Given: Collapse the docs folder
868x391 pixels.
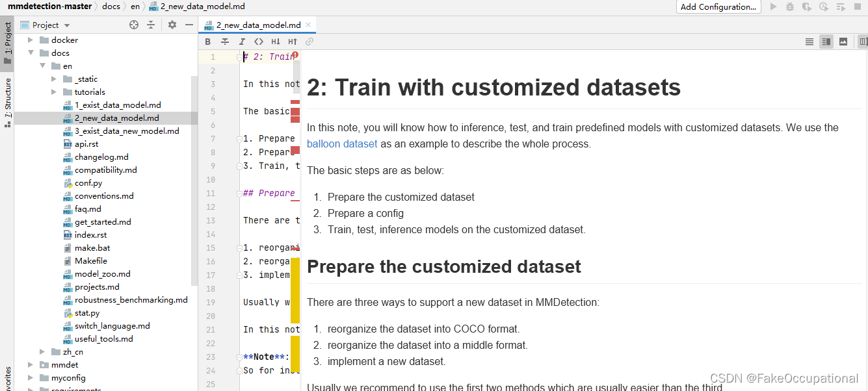Looking at the screenshot, I should tap(30, 53).
